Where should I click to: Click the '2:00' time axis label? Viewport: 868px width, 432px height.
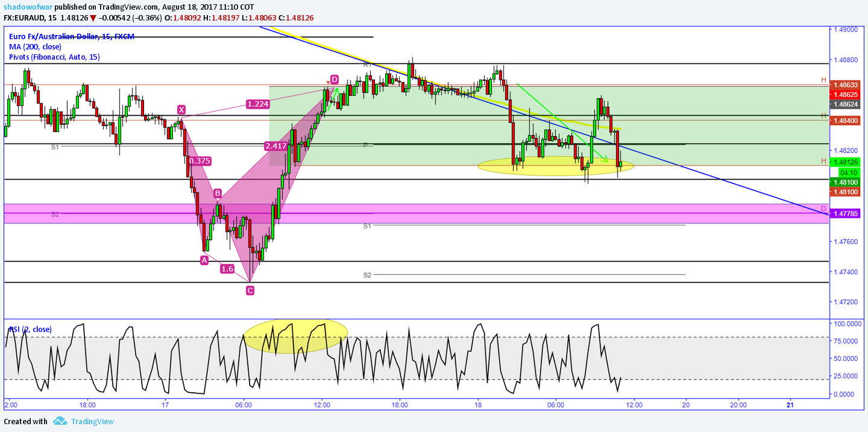coord(11,405)
